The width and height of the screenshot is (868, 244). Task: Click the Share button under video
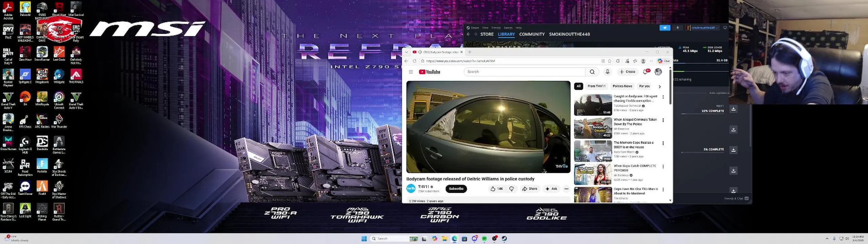click(530, 189)
